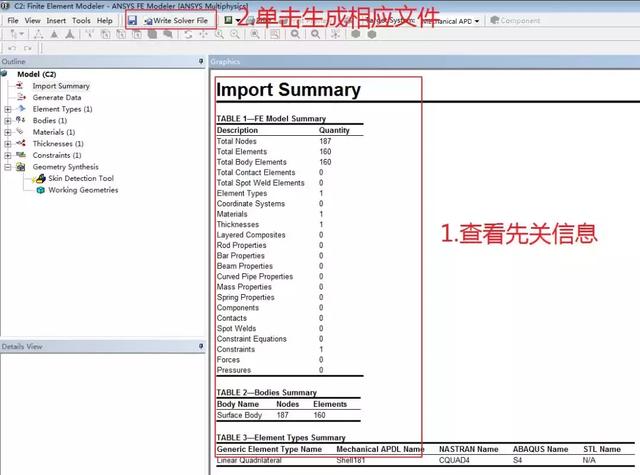
Task: Click 'Total Spot Weld Elements' row label
Action: coord(260,183)
